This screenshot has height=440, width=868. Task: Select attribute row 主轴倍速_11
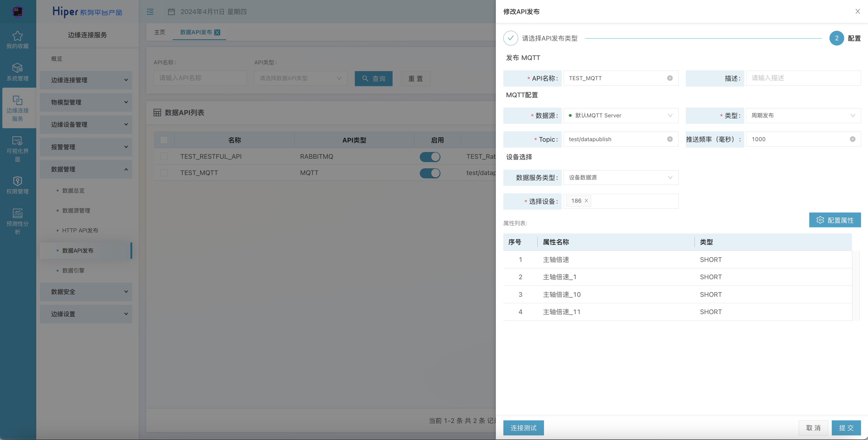click(x=677, y=312)
